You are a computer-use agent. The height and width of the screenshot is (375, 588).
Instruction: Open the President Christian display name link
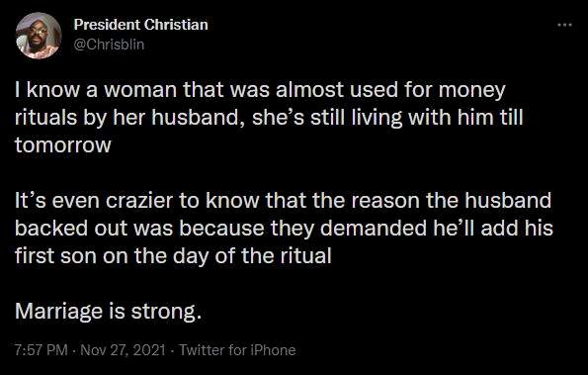coord(140,25)
